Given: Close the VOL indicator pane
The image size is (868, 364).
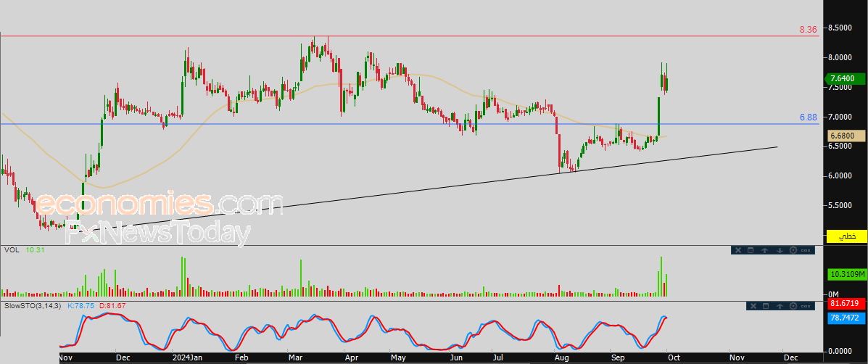Looking at the screenshot, I should 737,250.
